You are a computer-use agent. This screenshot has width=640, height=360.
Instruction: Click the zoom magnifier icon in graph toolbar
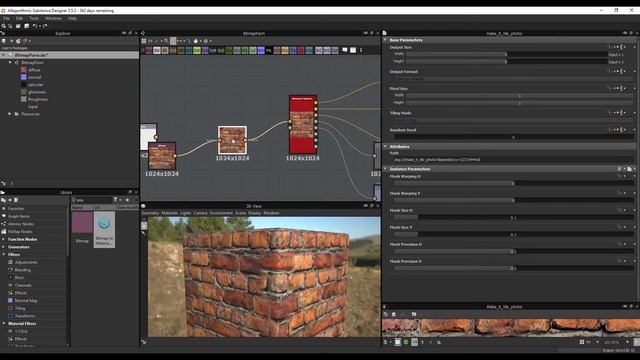[x=166, y=41]
